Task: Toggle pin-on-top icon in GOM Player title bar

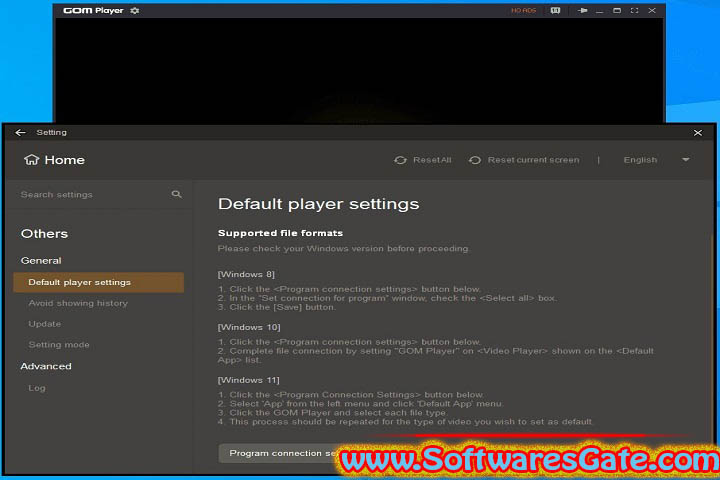Action: click(x=583, y=11)
